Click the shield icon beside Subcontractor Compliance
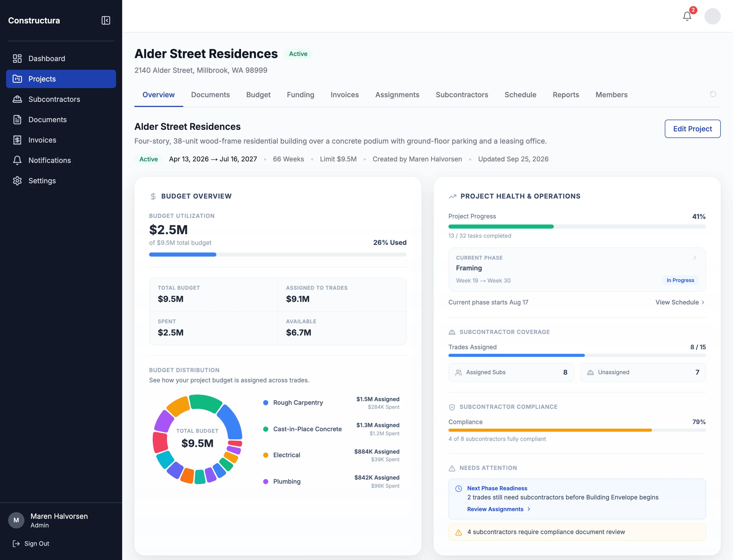Image resolution: width=733 pixels, height=560 pixels. coord(452,407)
